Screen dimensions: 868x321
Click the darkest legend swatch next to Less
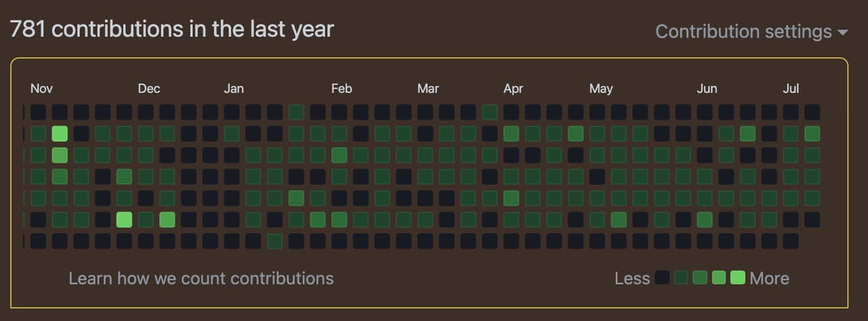662,277
